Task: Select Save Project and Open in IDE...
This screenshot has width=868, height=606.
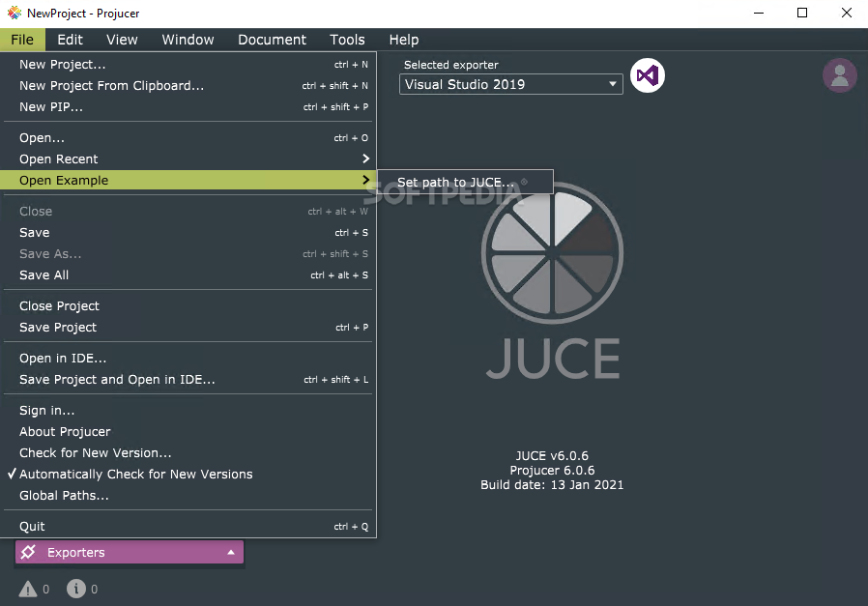Action: pyautogui.click(x=188, y=380)
